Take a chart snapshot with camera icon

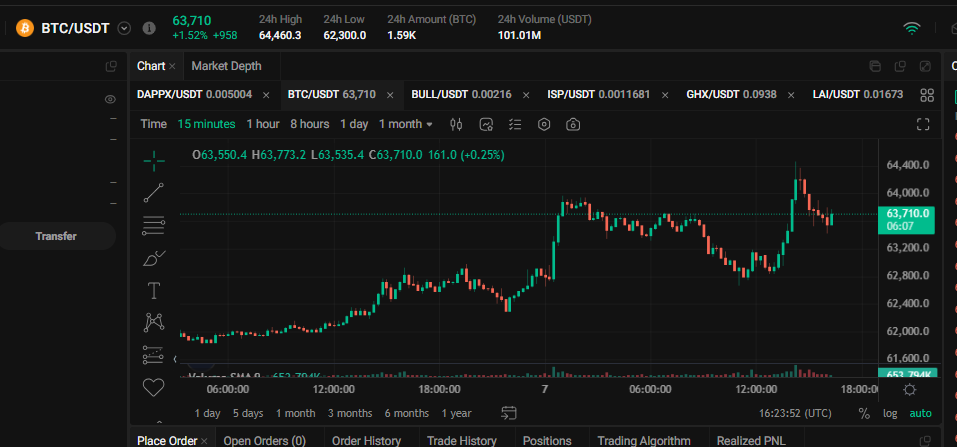(572, 125)
